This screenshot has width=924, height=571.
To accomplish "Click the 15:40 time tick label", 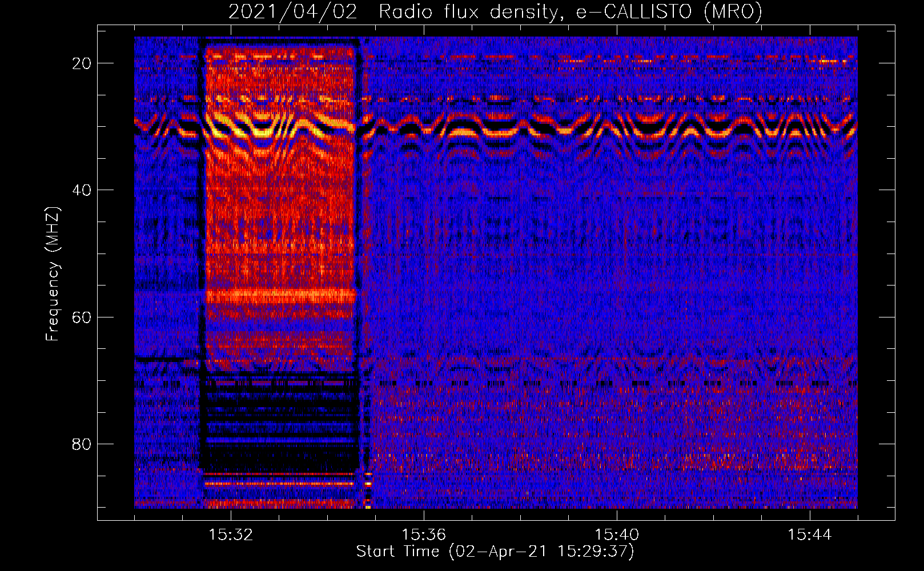I will [617, 535].
